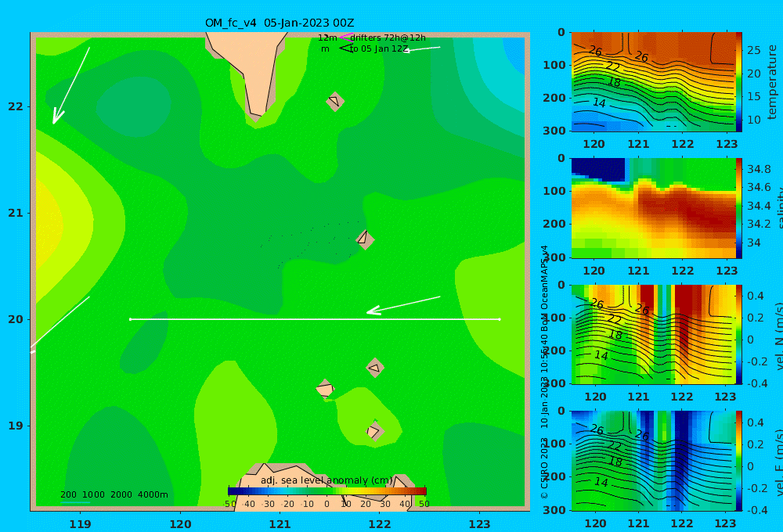Viewport: 783px width, 532px height.
Task: Click the 'temperature' color bar label
Action: pyautogui.click(x=772, y=82)
